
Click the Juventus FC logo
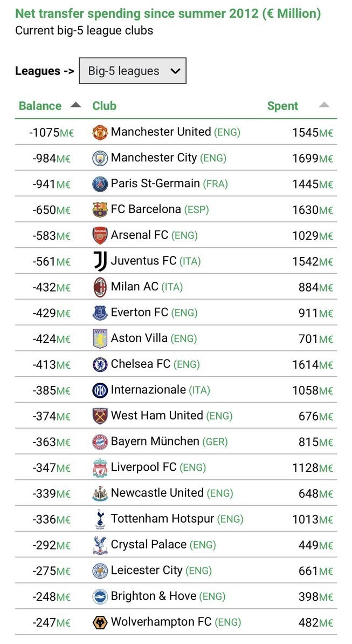point(100,261)
